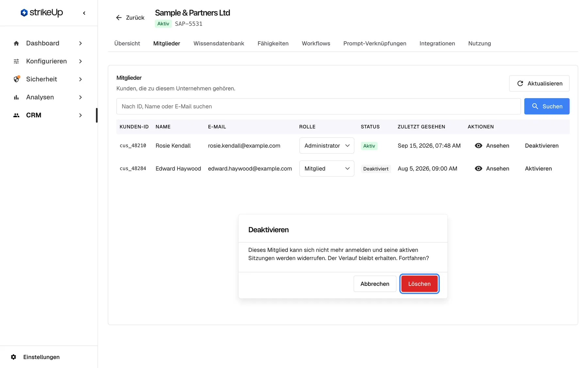
Task: Click the Zurück link text
Action: [135, 18]
